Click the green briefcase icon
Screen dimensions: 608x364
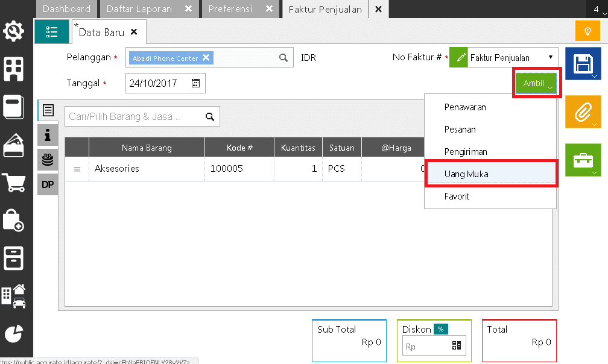coord(583,160)
